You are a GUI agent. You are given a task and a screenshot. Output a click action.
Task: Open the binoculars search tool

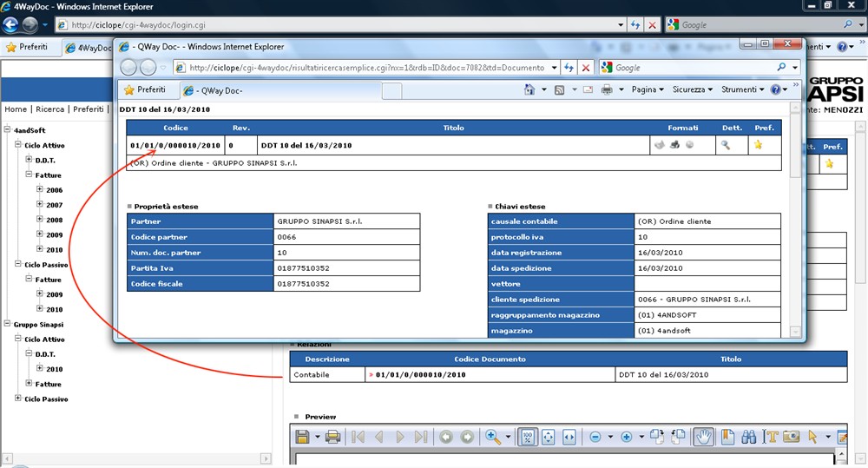748,437
